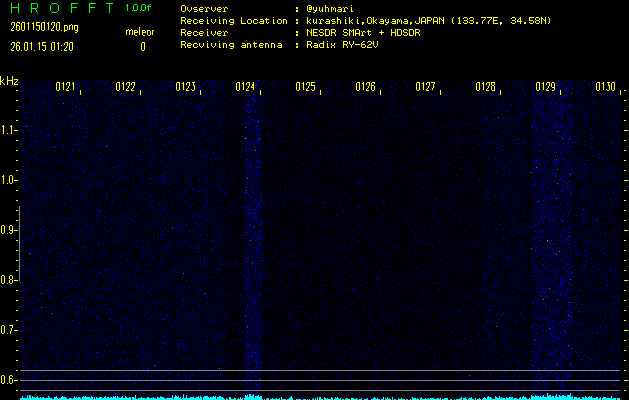The image size is (629, 400).
Task: Click the meteor count label
Action: [x=140, y=32]
